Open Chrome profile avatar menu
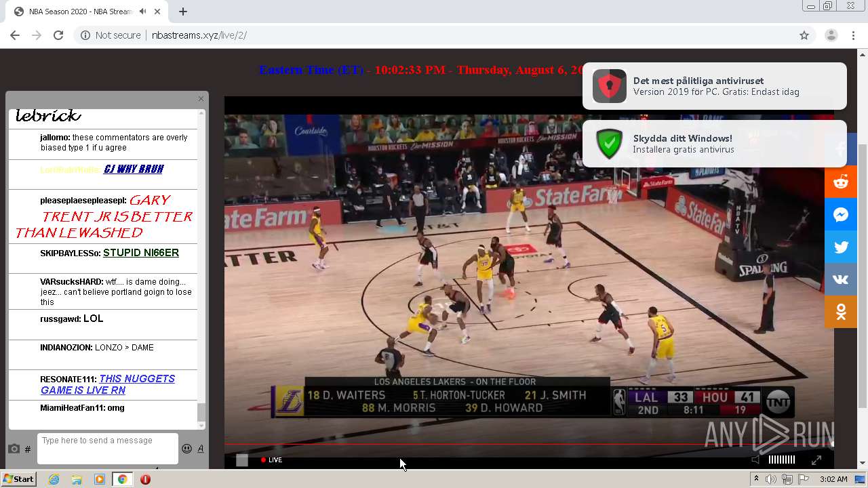This screenshot has width=868, height=488. (x=831, y=35)
